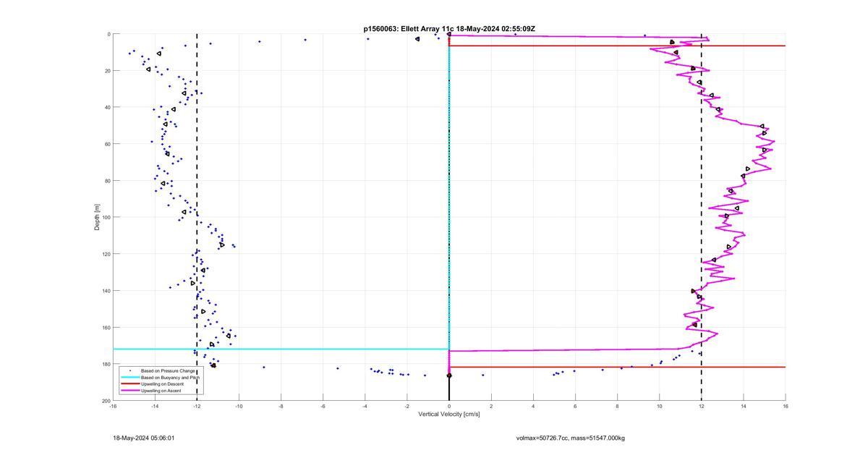Click the dark red line sample in the legend
Viewport: 868px width, 450px height.
click(x=130, y=384)
